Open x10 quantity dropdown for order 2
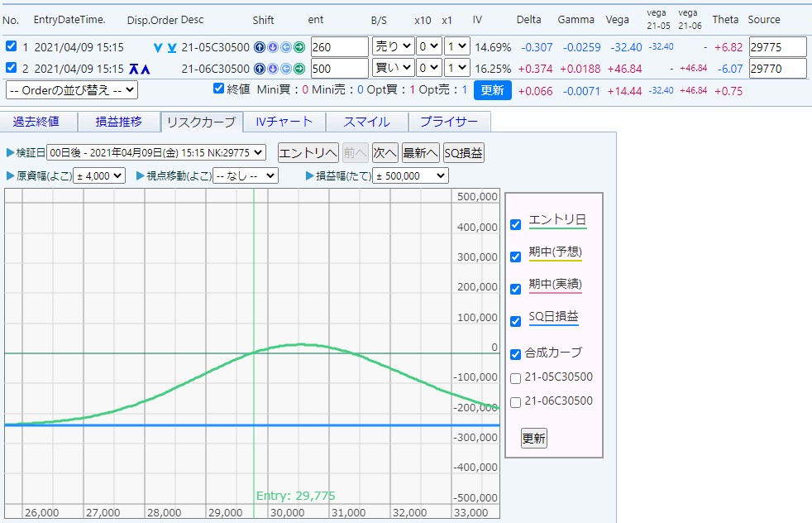Screen dimensions: 812x523 tap(429, 68)
